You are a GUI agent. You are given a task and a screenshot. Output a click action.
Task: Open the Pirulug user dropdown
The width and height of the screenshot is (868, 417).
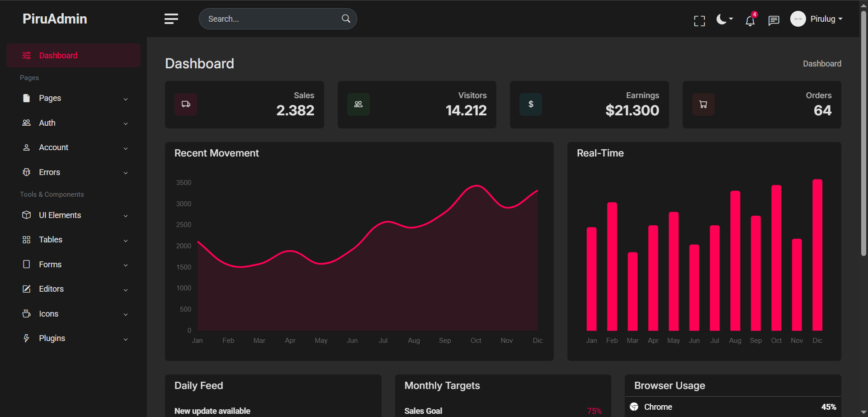click(826, 19)
